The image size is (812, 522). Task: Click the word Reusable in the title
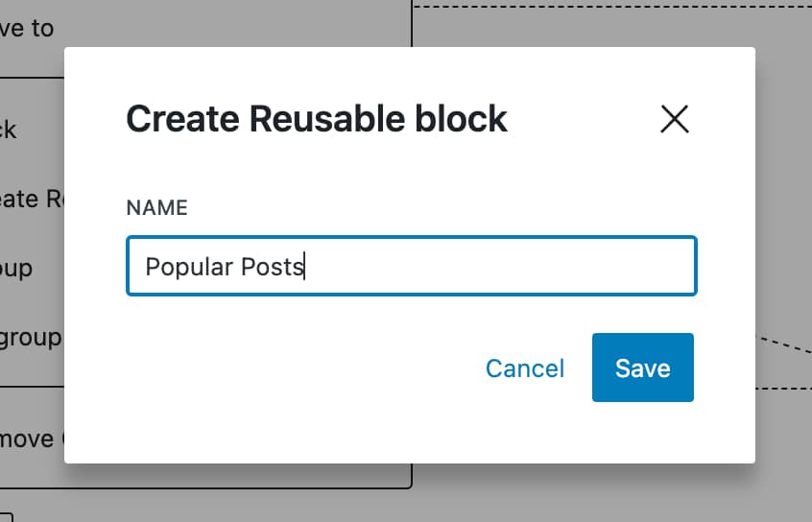pyautogui.click(x=318, y=119)
